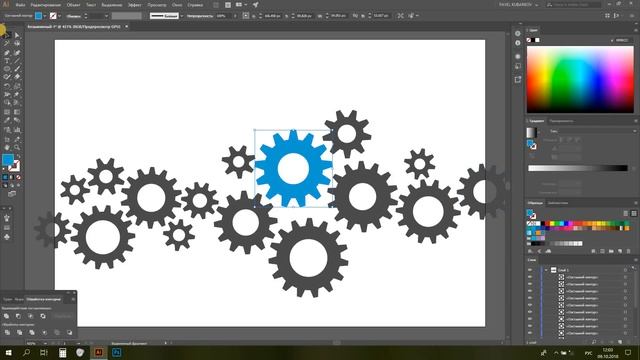
Task: Select the Pen tool
Action: (x=7, y=53)
